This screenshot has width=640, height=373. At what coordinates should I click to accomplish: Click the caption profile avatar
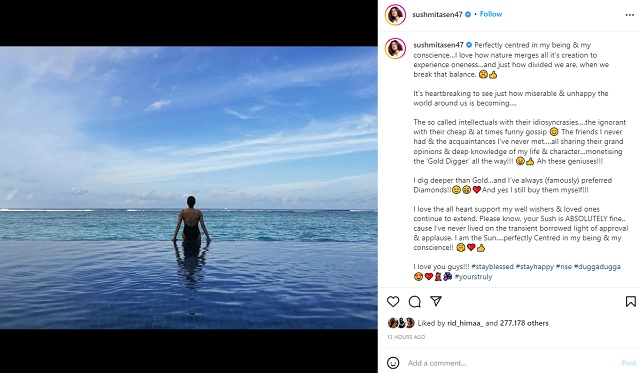pos(395,49)
